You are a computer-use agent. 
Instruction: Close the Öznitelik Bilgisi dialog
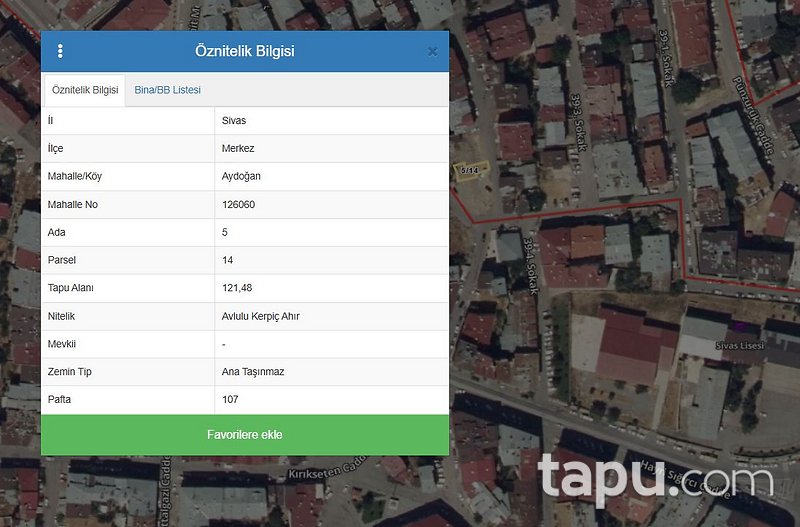tap(432, 52)
